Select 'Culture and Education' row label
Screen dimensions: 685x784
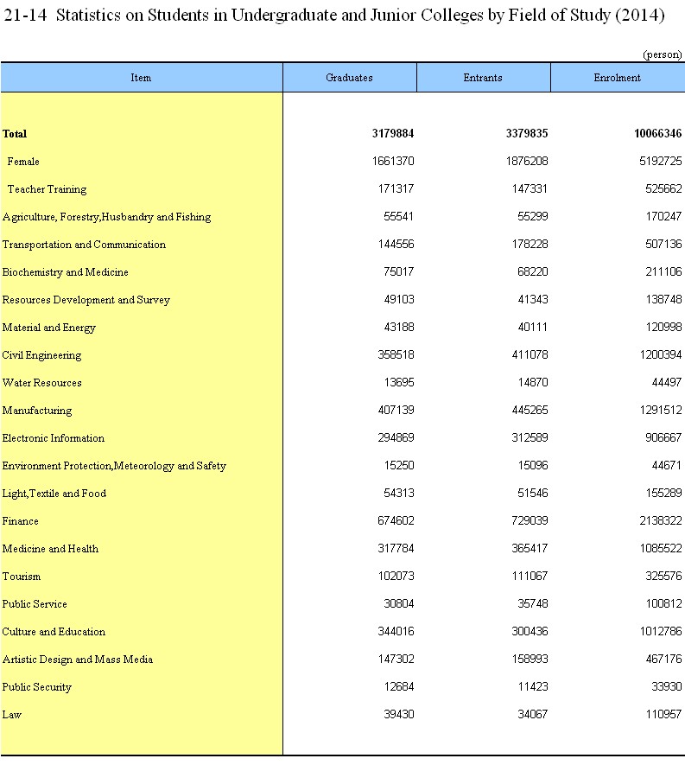(x=54, y=632)
